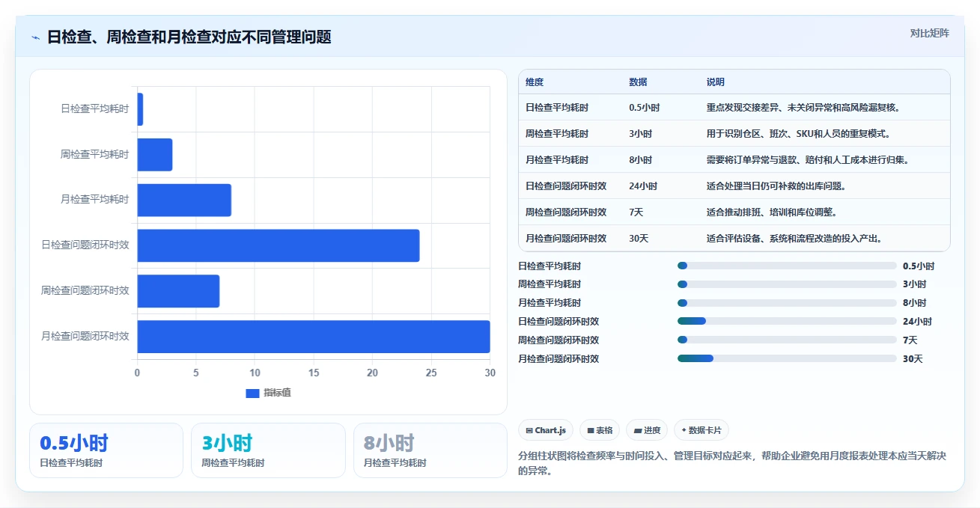Viewport: 980px width, 508px height.
Task: Click the 日检查平均耗时 progress bar
Action: click(787, 266)
